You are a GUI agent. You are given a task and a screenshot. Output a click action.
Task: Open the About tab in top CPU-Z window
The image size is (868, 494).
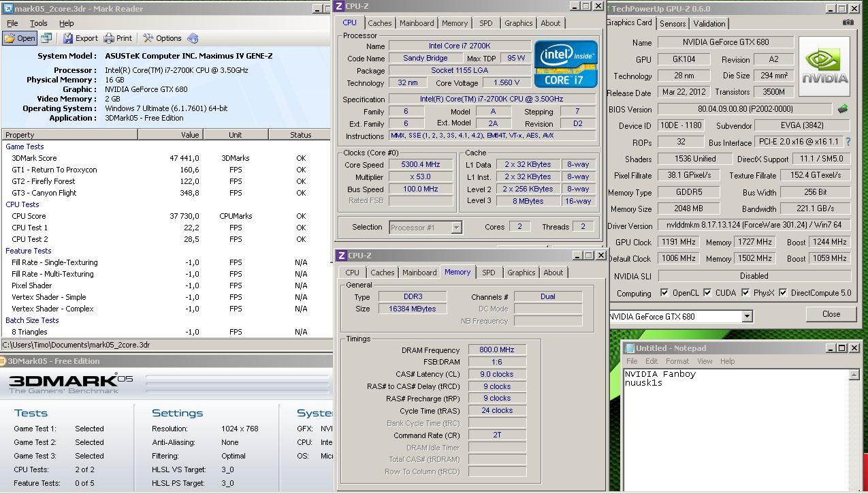click(x=551, y=23)
